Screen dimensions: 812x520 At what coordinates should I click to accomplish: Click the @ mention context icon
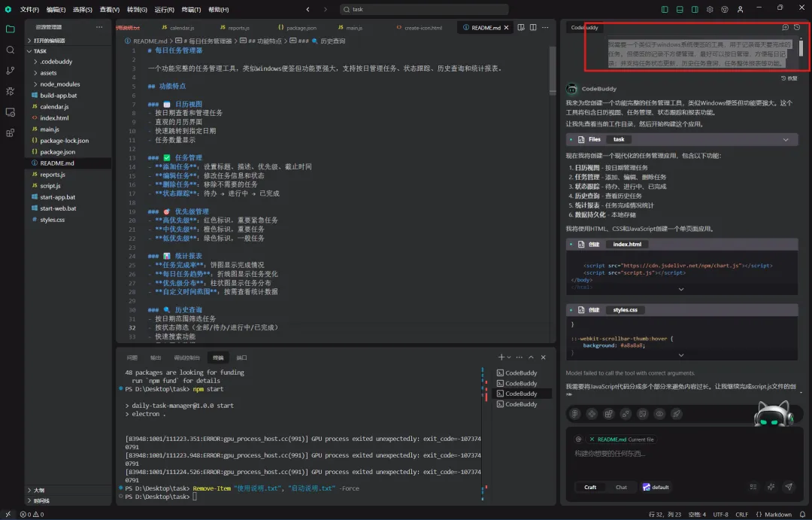tap(578, 439)
